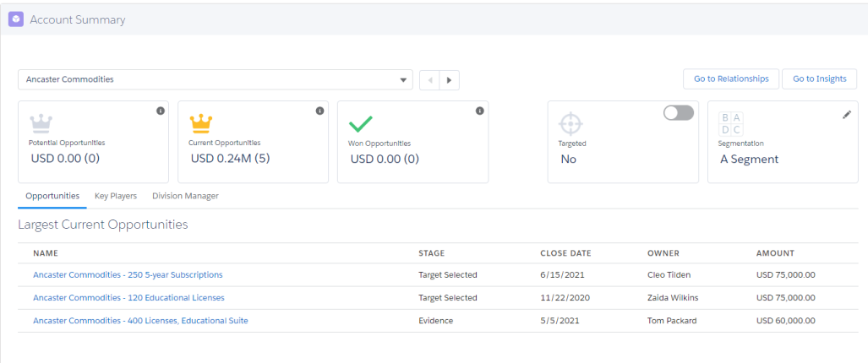Open the Ancaster Commodities account dropdown
Viewport: 868px width, 363px height.
click(x=216, y=79)
